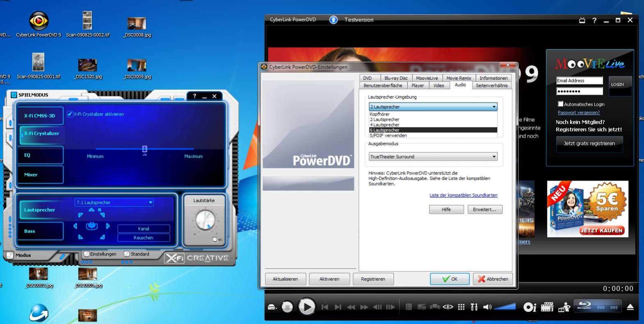Image resolution: width=644 pixels, height=324 pixels.
Task: Click the TV mode icon in PowerDVD title bar
Action: [582, 20]
